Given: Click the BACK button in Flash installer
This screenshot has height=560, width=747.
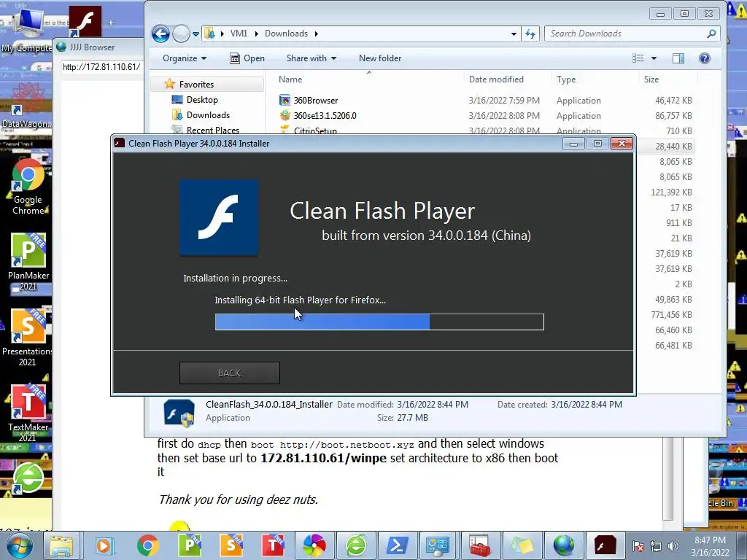Looking at the screenshot, I should pyautogui.click(x=230, y=373).
